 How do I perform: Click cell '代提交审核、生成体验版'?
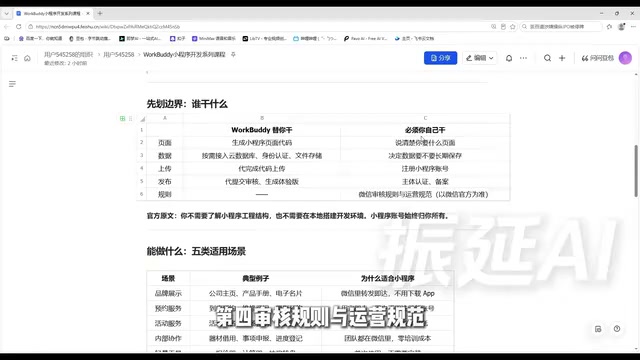[262, 182]
